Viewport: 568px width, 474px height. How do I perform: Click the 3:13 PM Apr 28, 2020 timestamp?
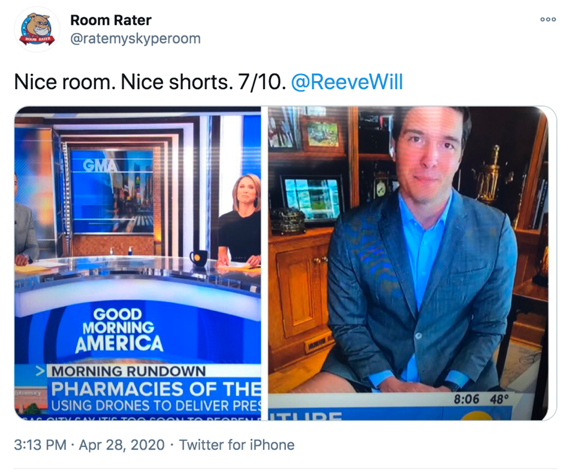89,445
